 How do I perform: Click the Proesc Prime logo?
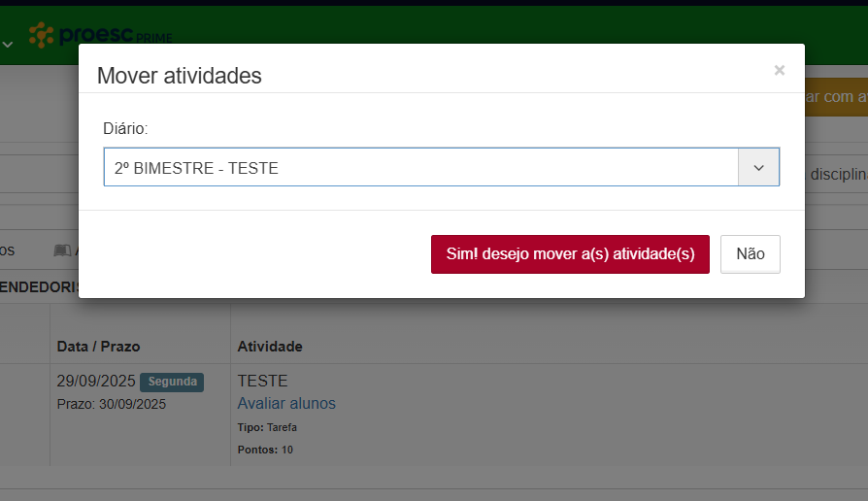pos(100,36)
